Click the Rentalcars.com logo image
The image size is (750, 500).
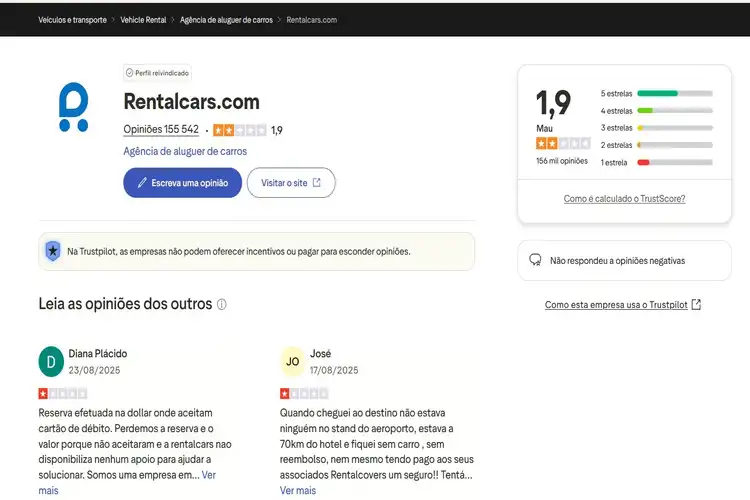pos(73,107)
